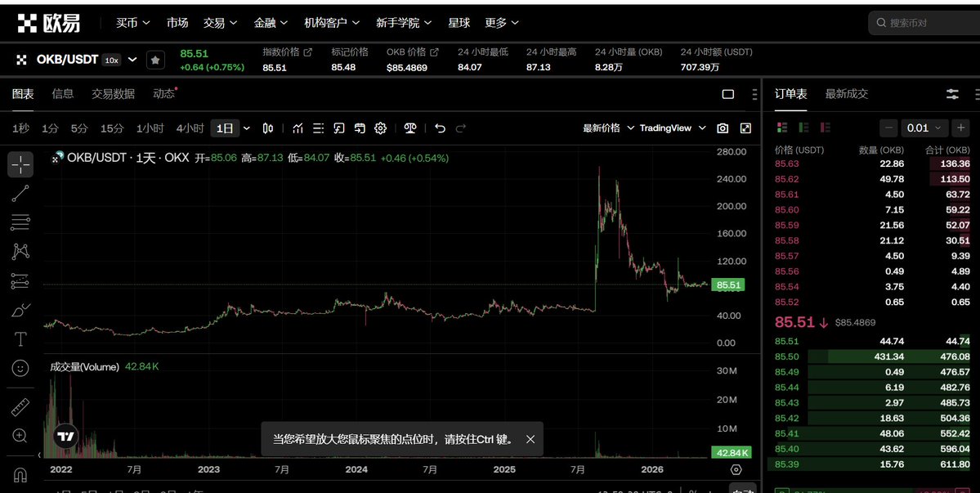Click the zoom-in magnifier tool
This screenshot has width=980, height=493.
coord(20,436)
